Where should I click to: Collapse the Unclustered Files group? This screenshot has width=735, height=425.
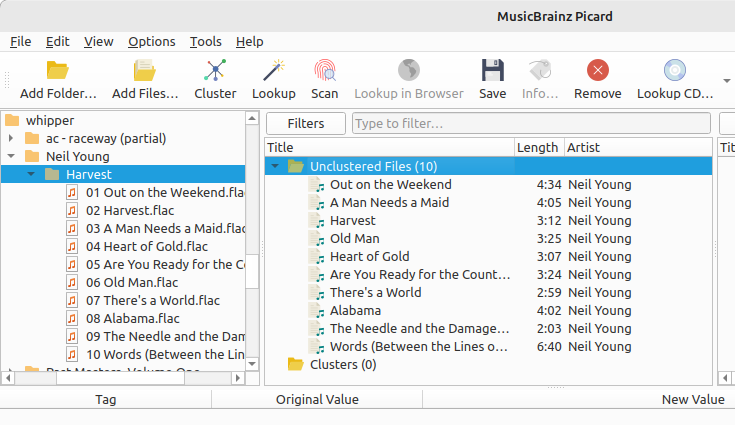coord(275,166)
